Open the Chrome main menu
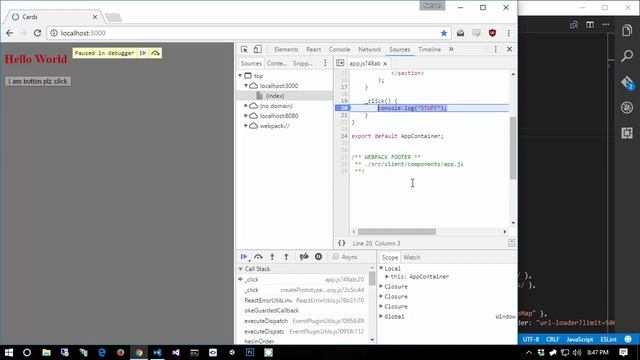Screen dimensions: 640x360 [x=509, y=33]
